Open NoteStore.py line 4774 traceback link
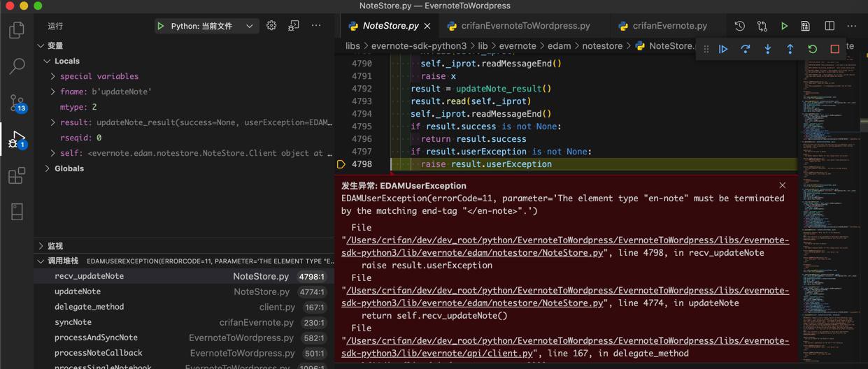 point(565,296)
